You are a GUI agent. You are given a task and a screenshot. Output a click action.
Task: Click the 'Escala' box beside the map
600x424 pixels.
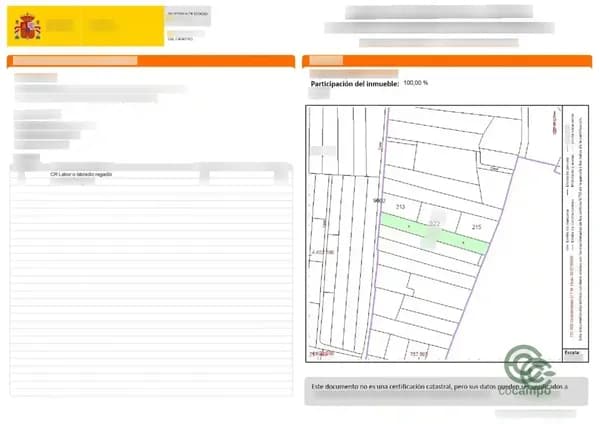point(572,353)
